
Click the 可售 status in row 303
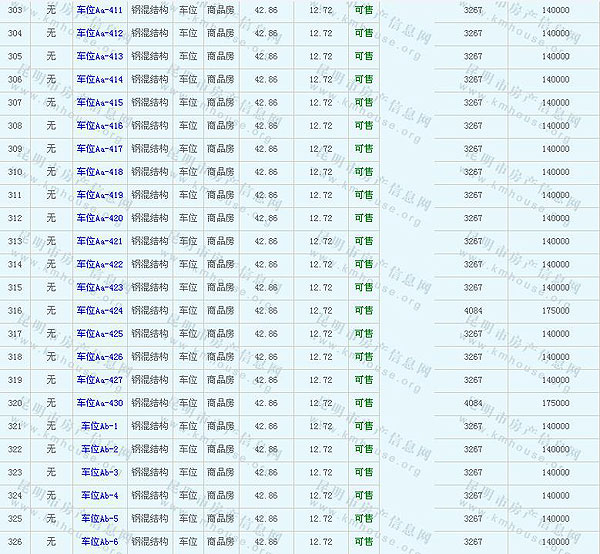(364, 10)
